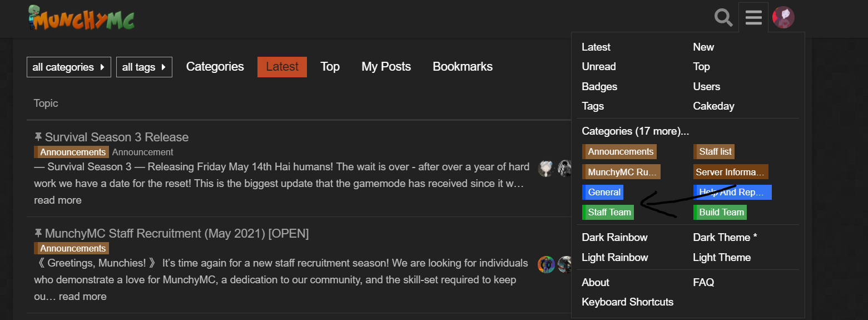Screen dimensions: 868x320
Task: Switch to Light Rainbow theme
Action: click(615, 258)
